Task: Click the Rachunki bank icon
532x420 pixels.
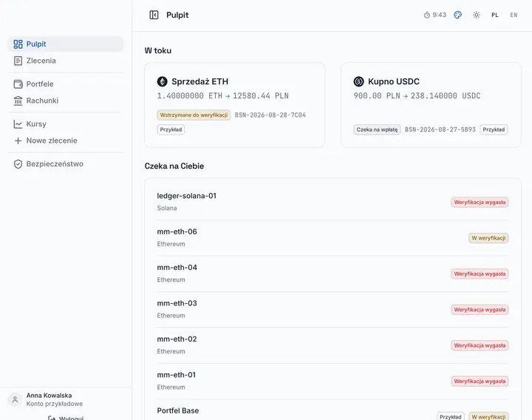Action: click(x=18, y=101)
